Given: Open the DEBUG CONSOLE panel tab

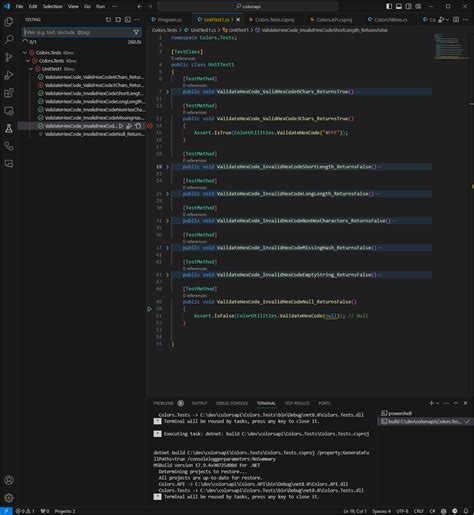Looking at the screenshot, I should 232,403.
